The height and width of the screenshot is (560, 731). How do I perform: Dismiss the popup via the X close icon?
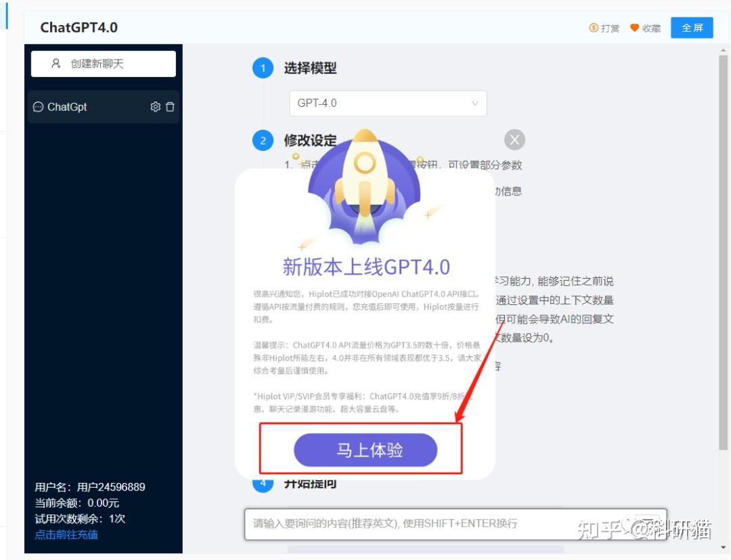pos(514,139)
